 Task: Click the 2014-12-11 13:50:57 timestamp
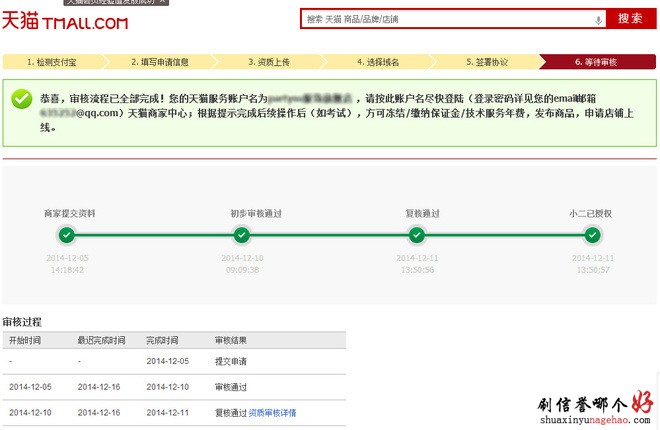pos(593,264)
